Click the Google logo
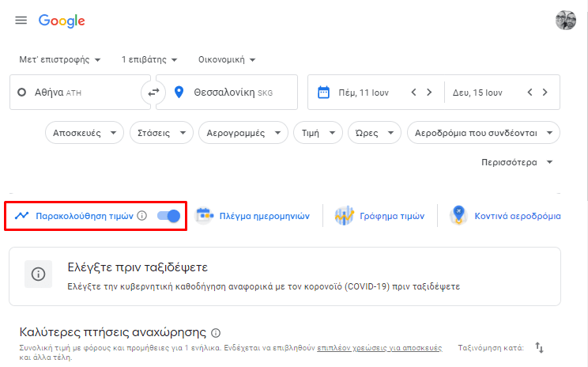The image size is (588, 367). coord(62,21)
